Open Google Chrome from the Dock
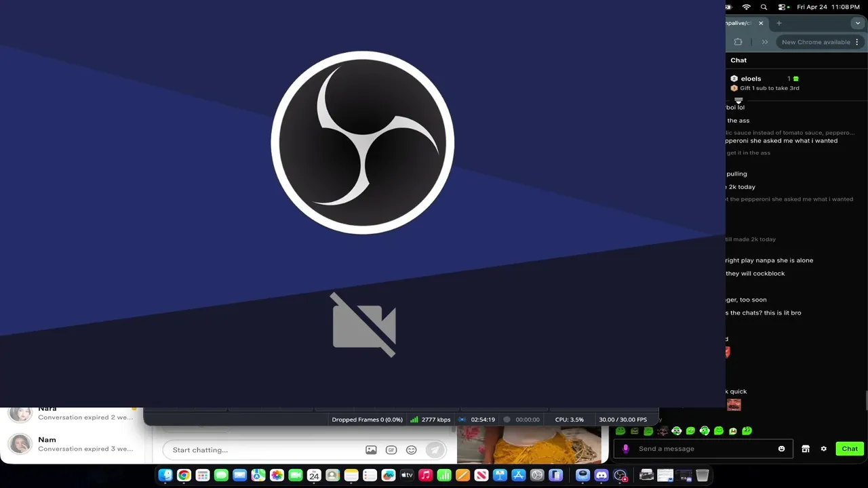This screenshot has height=488, width=868. click(x=184, y=475)
